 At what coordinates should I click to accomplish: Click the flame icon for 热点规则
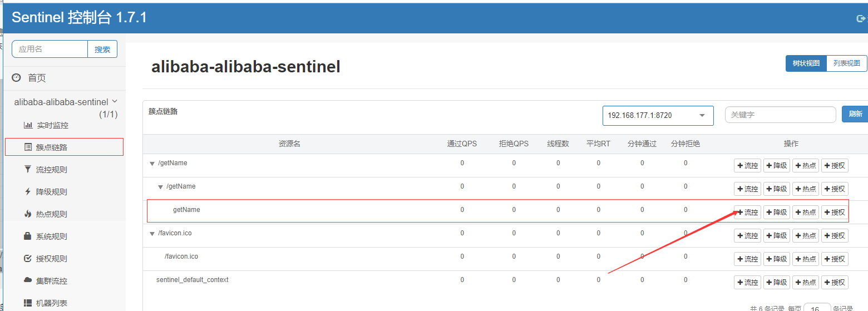pyautogui.click(x=28, y=214)
